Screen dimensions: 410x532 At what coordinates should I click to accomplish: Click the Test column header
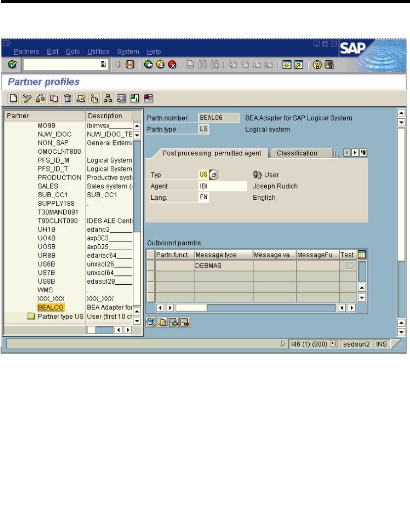[348, 255]
